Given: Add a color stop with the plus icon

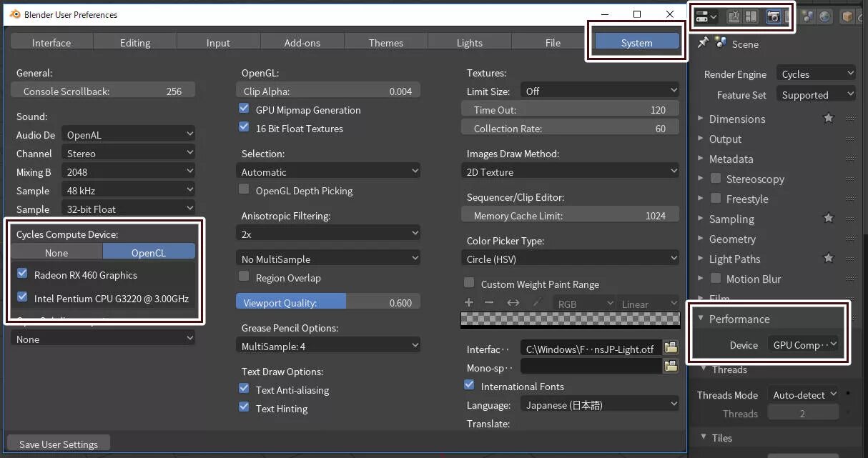Looking at the screenshot, I should [x=469, y=303].
